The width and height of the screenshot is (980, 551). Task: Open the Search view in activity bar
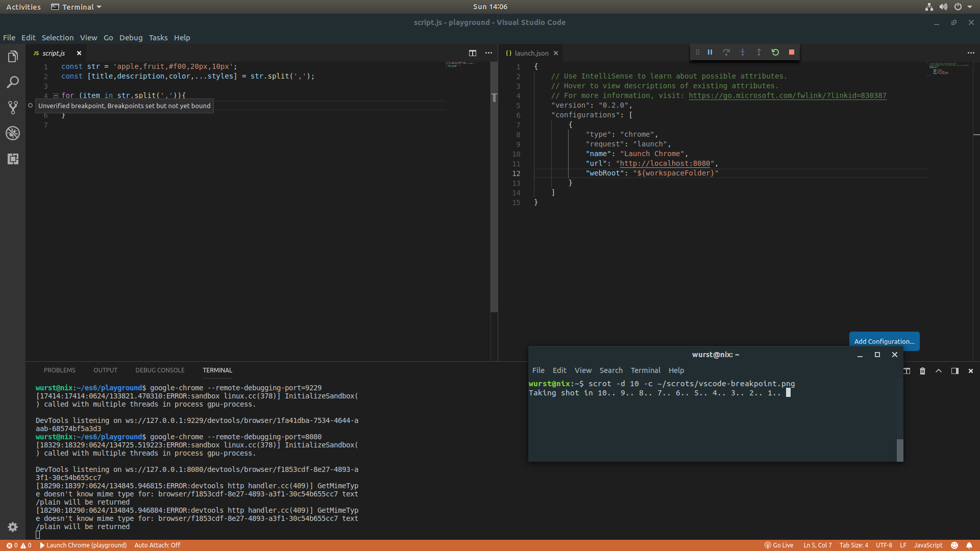pyautogui.click(x=13, y=82)
